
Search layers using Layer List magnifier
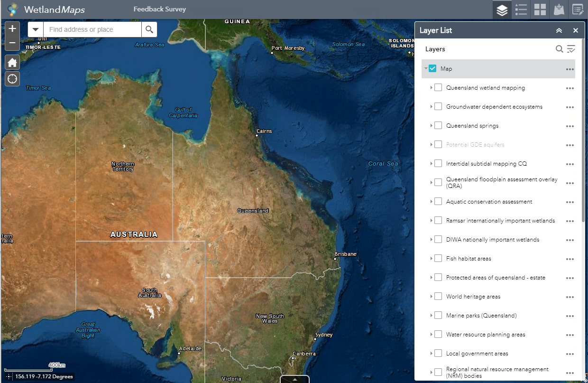(560, 49)
